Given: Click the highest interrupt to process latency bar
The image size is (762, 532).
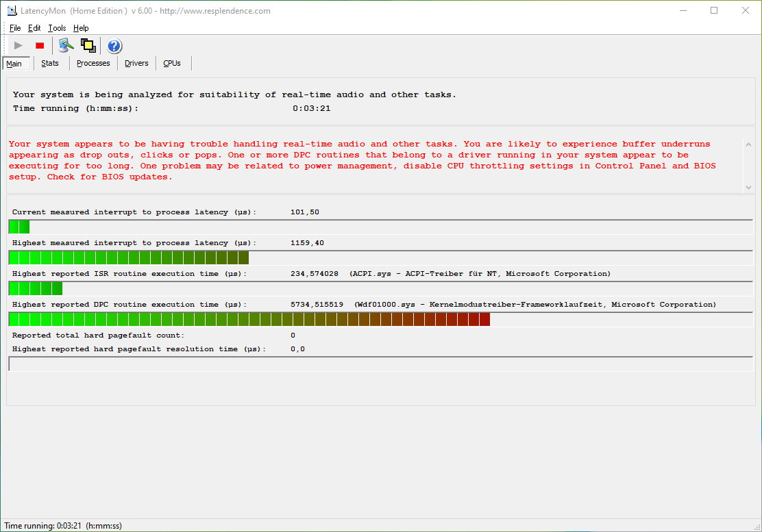Looking at the screenshot, I should point(381,257).
